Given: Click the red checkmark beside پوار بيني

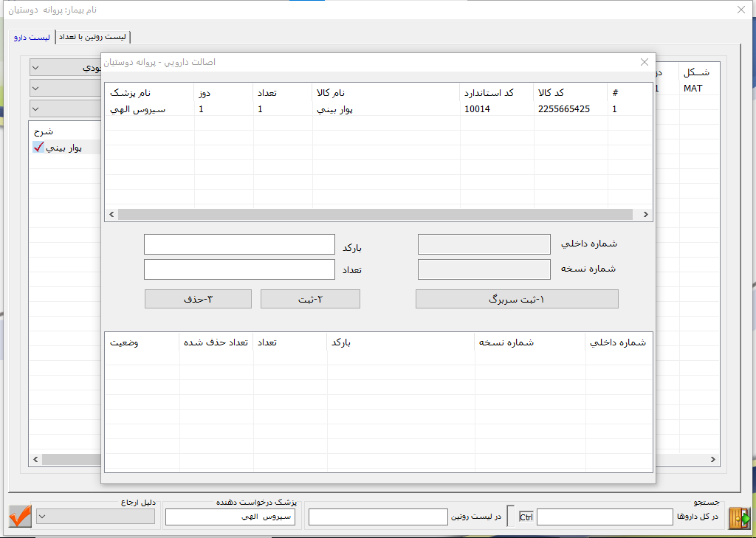Looking at the screenshot, I should (38, 148).
